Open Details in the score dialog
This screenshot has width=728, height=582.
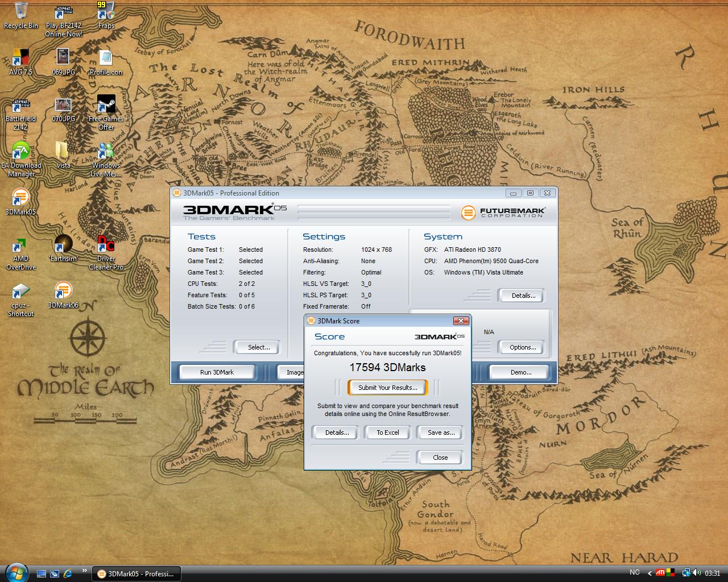coord(337,433)
